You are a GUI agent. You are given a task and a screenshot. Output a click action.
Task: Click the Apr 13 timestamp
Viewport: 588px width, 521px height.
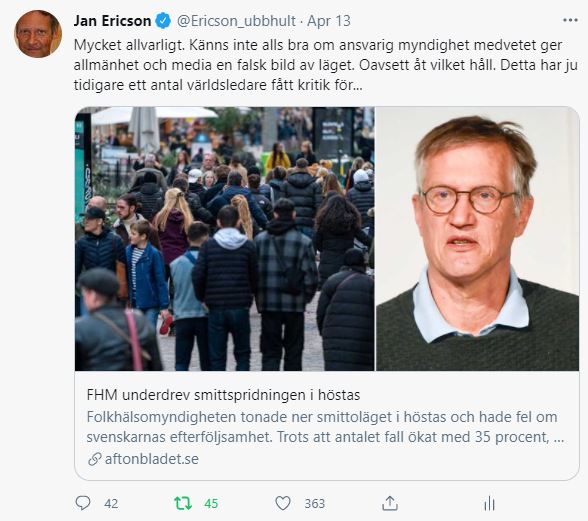pos(329,21)
